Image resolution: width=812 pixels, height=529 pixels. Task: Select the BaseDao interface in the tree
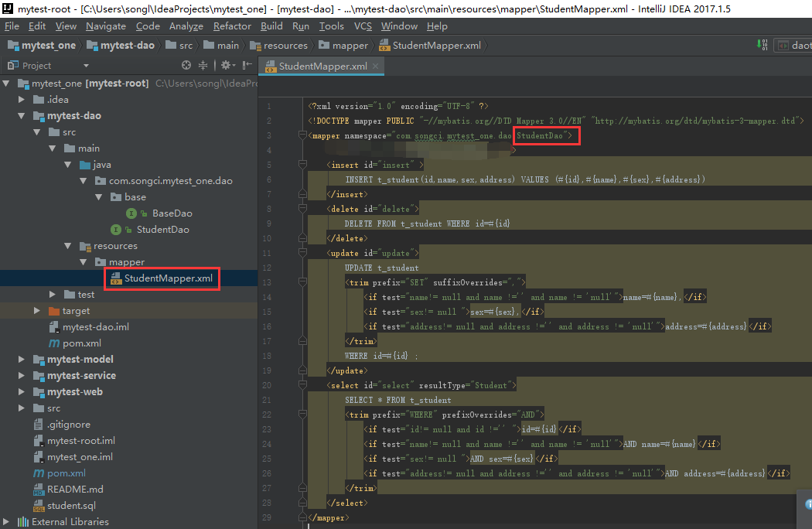172,213
